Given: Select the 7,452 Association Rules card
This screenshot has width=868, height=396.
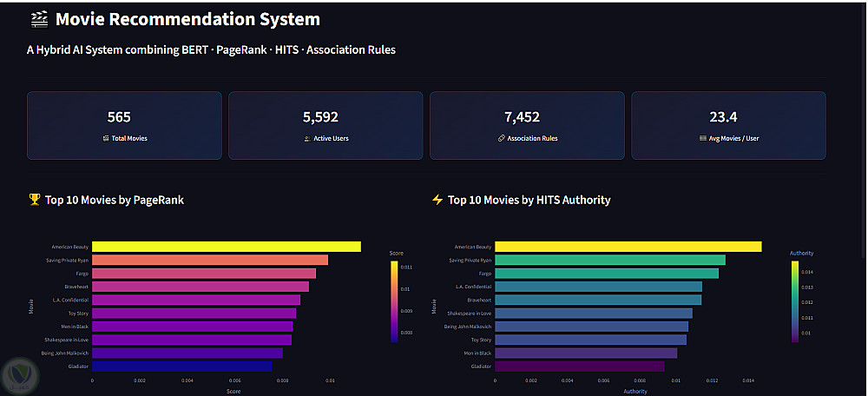Looking at the screenshot, I should pyautogui.click(x=527, y=126).
